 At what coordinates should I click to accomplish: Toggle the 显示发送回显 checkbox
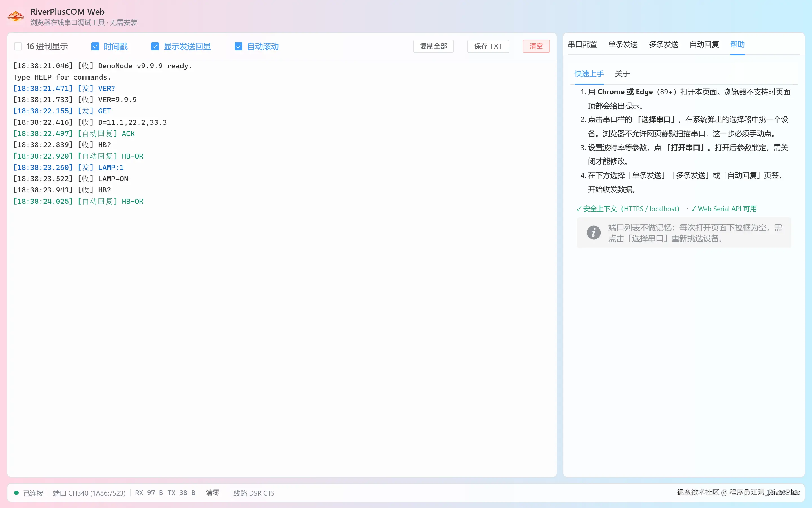pyautogui.click(x=155, y=46)
